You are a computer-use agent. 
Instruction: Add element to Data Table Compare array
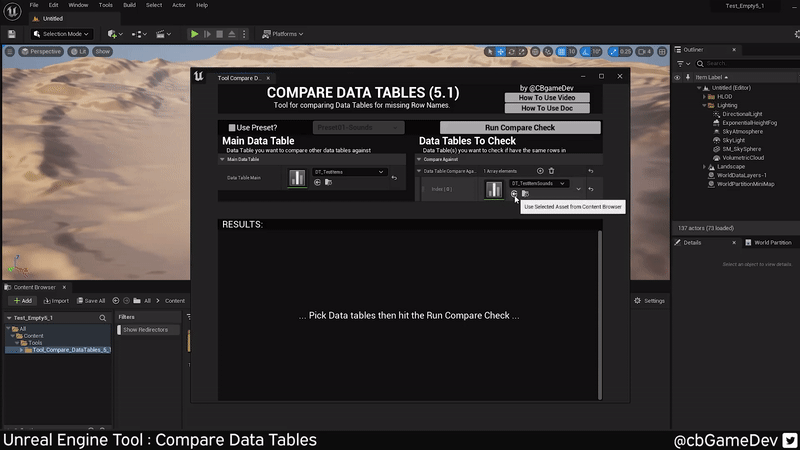click(x=540, y=171)
